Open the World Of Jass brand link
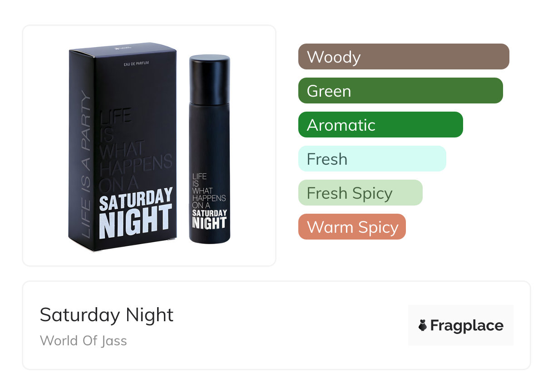The height and width of the screenshot is (392, 553). (84, 340)
